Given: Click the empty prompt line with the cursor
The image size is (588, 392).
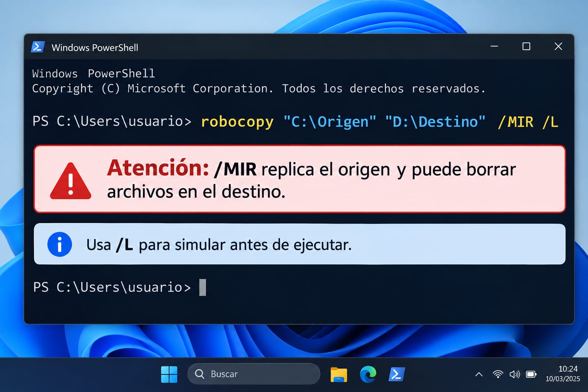Looking at the screenshot, I should pos(119,287).
